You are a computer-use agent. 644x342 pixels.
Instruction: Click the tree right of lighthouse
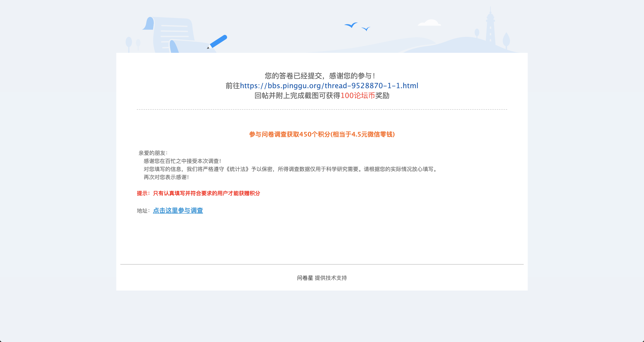[506, 40]
